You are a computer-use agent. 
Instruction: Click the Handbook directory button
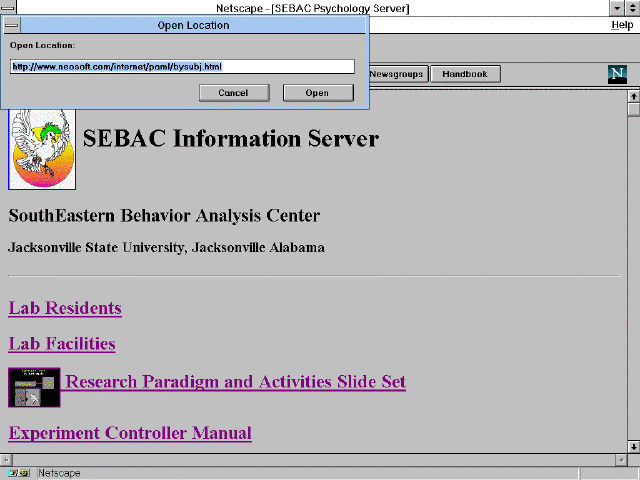[x=465, y=74]
